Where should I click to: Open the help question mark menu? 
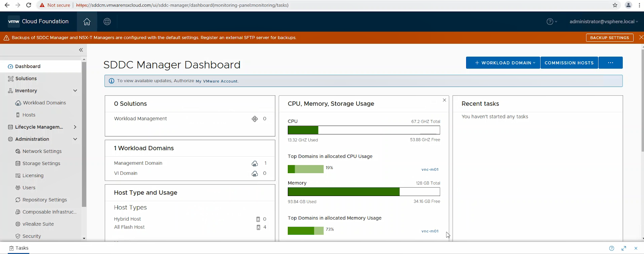[x=552, y=22]
